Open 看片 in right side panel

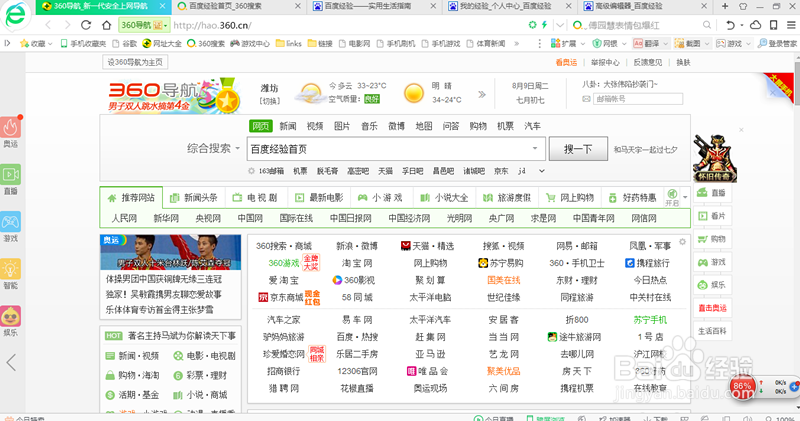coord(712,216)
